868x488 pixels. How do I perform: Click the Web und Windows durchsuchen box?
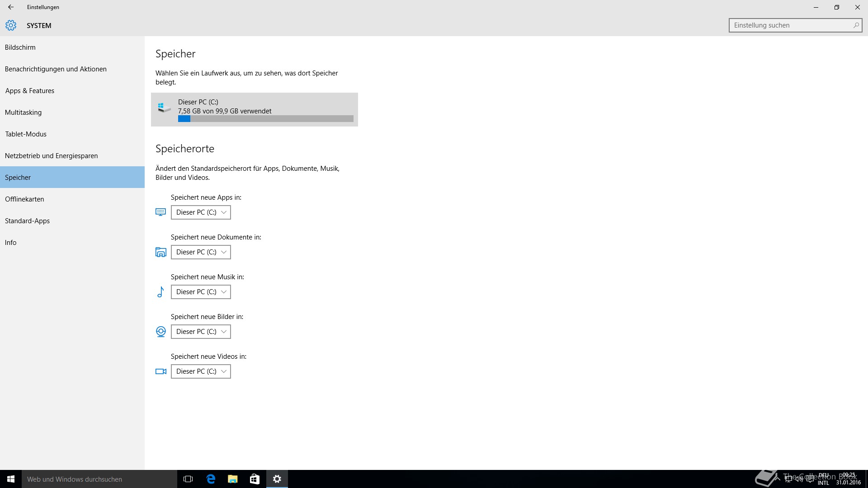click(99, 479)
